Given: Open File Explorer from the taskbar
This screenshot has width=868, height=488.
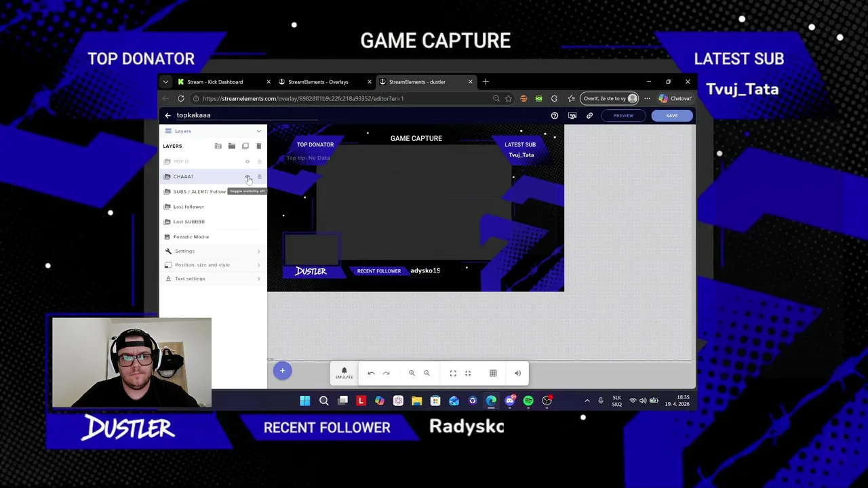Looking at the screenshot, I should pyautogui.click(x=417, y=401).
